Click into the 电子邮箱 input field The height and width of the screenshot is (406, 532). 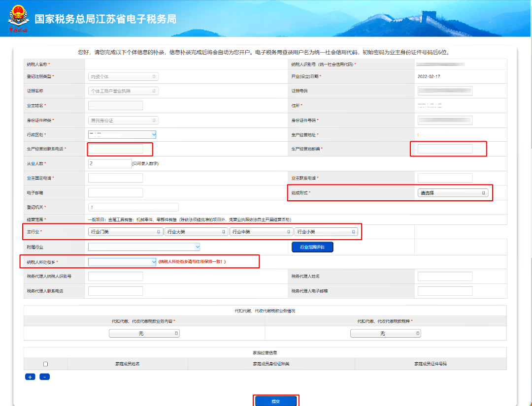point(115,193)
